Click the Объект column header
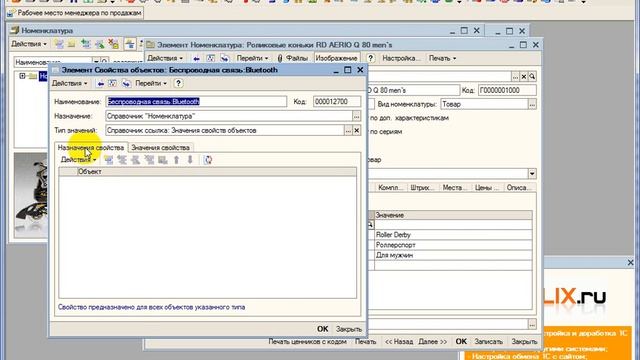The width and height of the screenshot is (640, 360). click(x=216, y=172)
